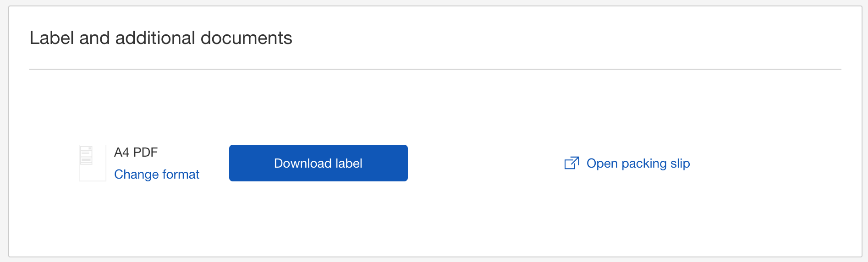Viewport: 868px width, 262px height.
Task: Click the word 'label' on the Download button
Action: tap(349, 164)
